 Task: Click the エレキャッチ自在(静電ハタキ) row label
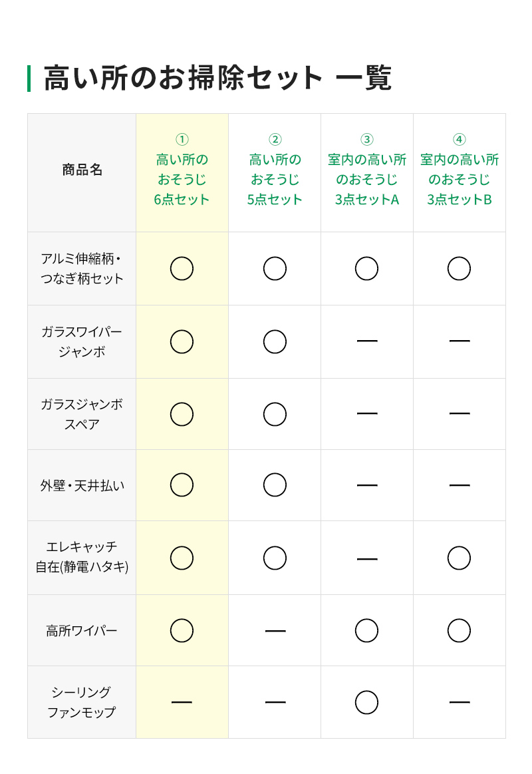pyautogui.click(x=82, y=557)
